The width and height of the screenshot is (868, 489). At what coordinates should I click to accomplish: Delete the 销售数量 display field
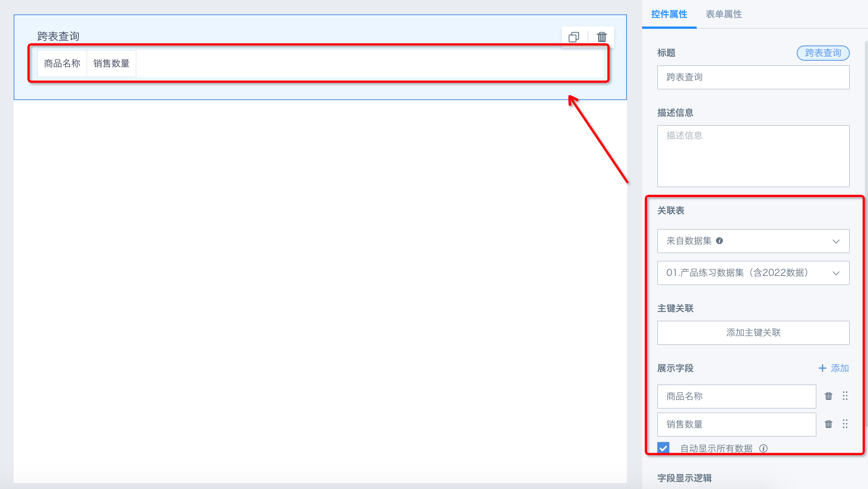click(x=829, y=424)
